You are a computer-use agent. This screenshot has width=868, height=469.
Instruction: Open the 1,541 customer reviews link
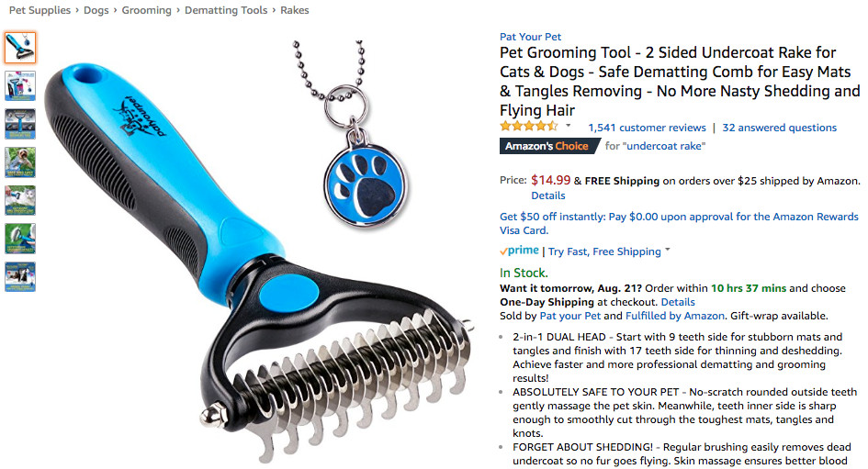pos(647,128)
